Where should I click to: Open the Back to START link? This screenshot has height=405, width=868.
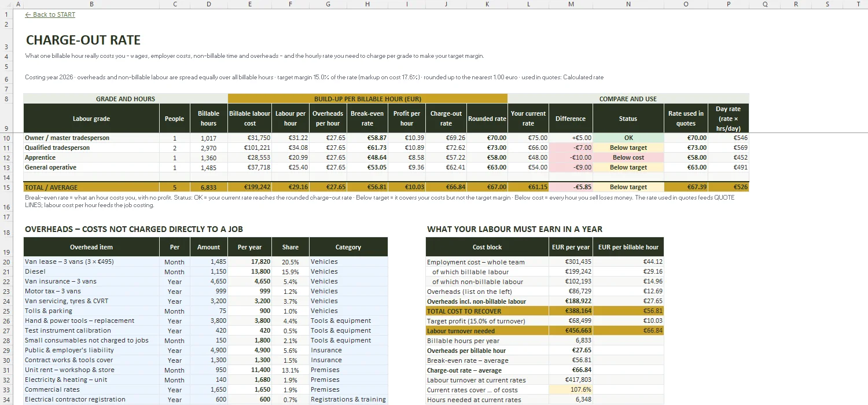pos(50,14)
